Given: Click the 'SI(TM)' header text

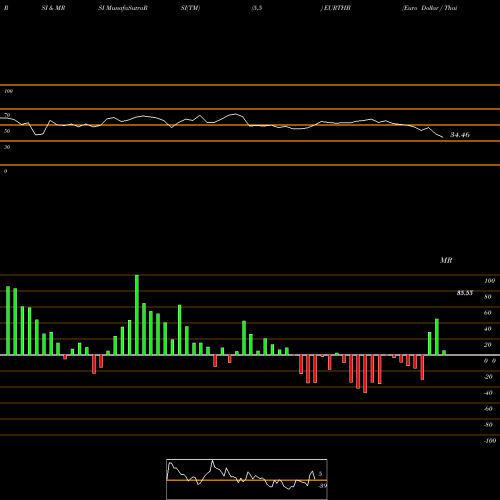Looking at the screenshot, I should pyautogui.click(x=190, y=8).
